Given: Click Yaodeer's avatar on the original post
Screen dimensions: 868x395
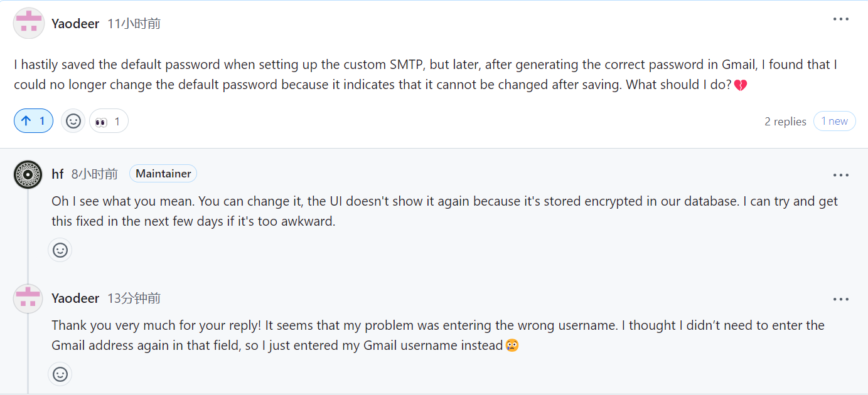Looking at the screenshot, I should [28, 24].
